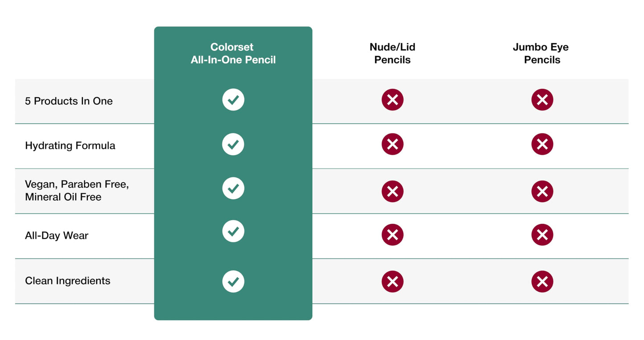The height and width of the screenshot is (340, 644).
Task: Select the Colorset All-In-One Pencil column header
Action: point(233,53)
